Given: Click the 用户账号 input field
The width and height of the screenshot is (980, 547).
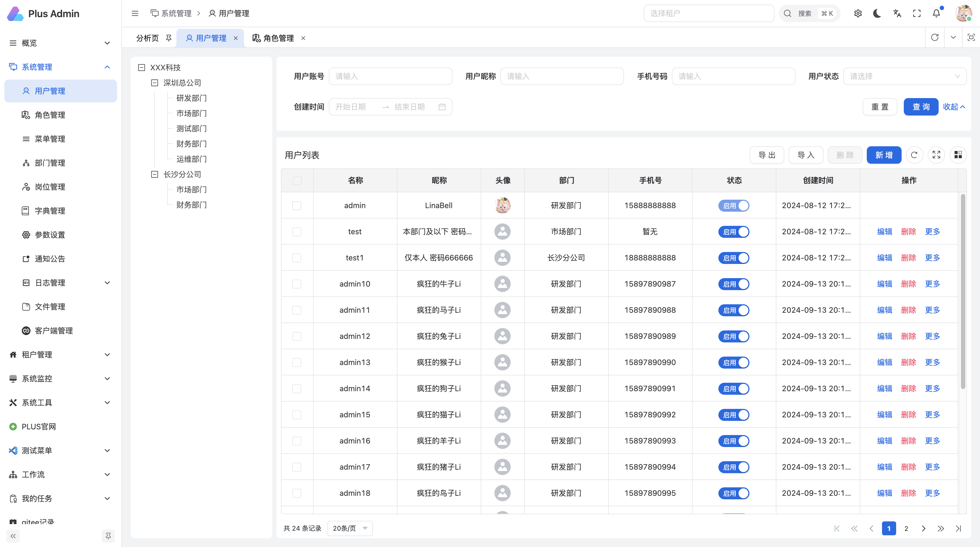Looking at the screenshot, I should (x=390, y=77).
